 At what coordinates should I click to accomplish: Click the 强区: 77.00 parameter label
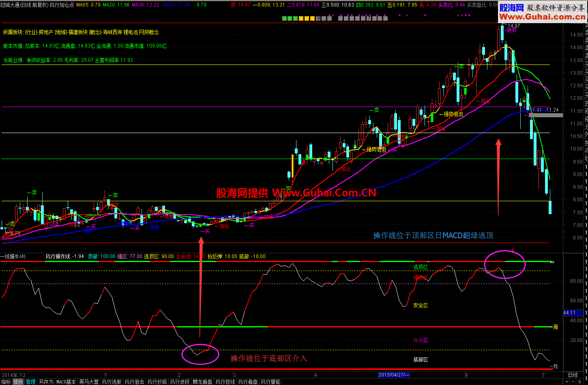(130, 256)
